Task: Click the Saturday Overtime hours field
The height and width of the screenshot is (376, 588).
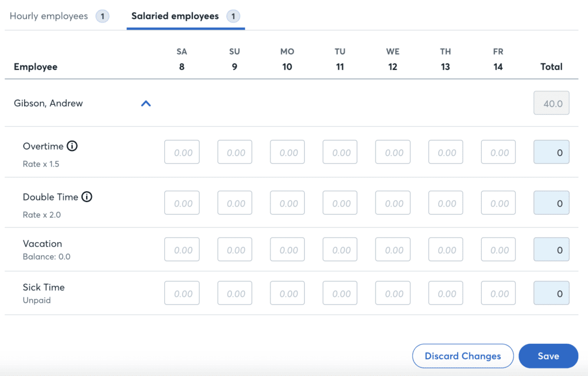Action: [181, 152]
